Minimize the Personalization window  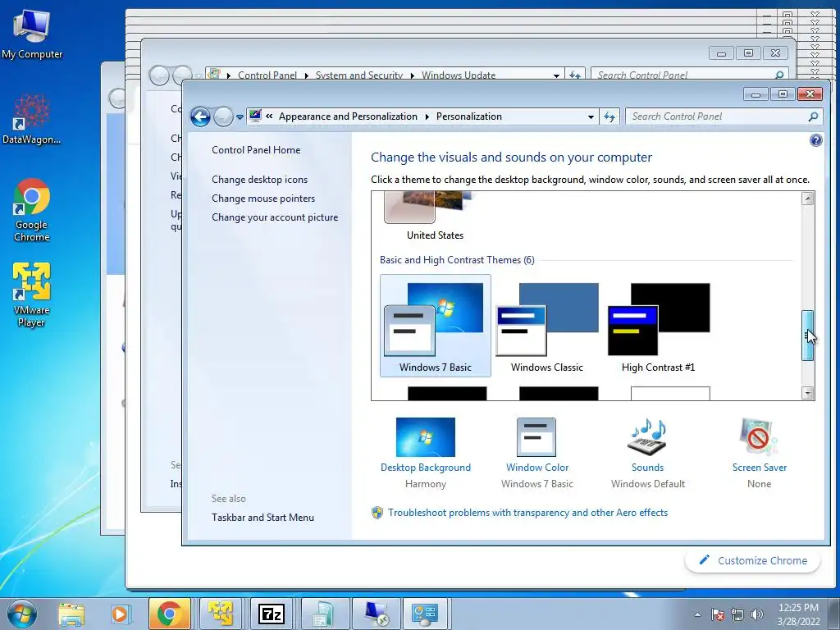tap(756, 94)
